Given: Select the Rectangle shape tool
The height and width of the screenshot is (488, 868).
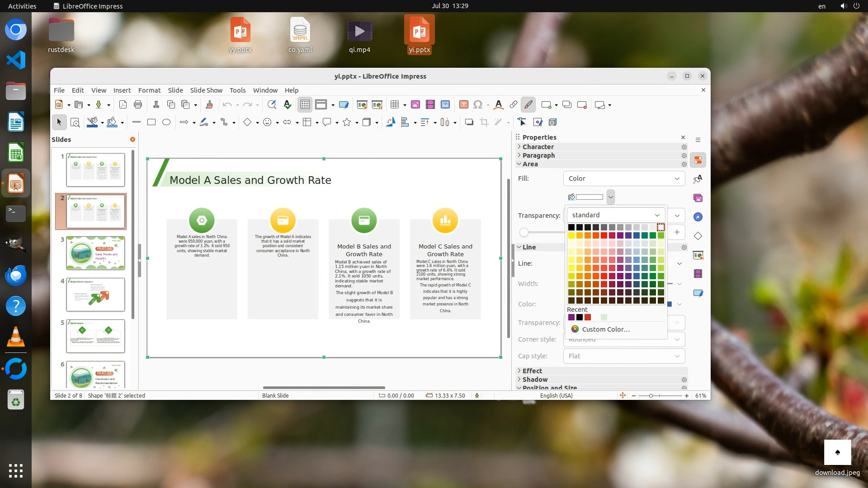Looking at the screenshot, I should click(x=151, y=122).
